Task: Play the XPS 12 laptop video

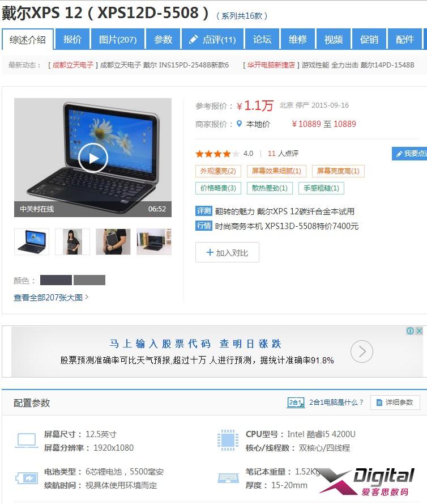Action: pyautogui.click(x=93, y=158)
